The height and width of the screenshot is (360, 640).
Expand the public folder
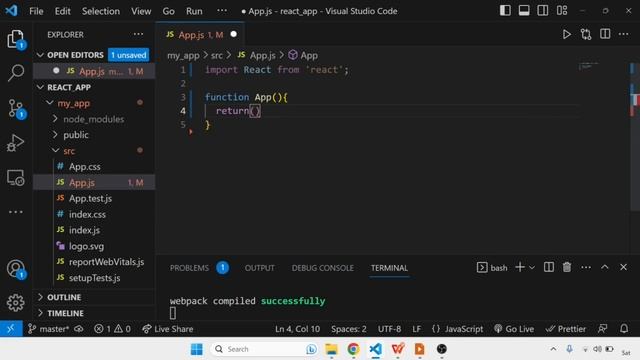[55, 134]
